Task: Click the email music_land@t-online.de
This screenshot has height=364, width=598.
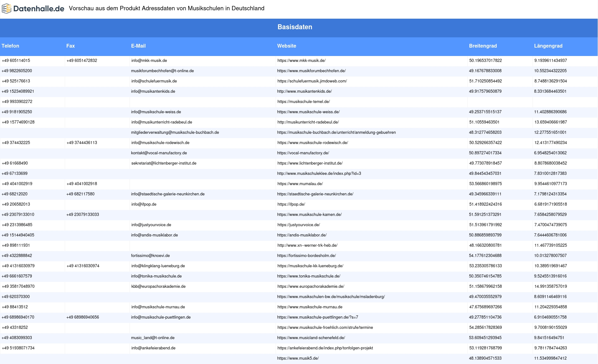Action: (153, 338)
